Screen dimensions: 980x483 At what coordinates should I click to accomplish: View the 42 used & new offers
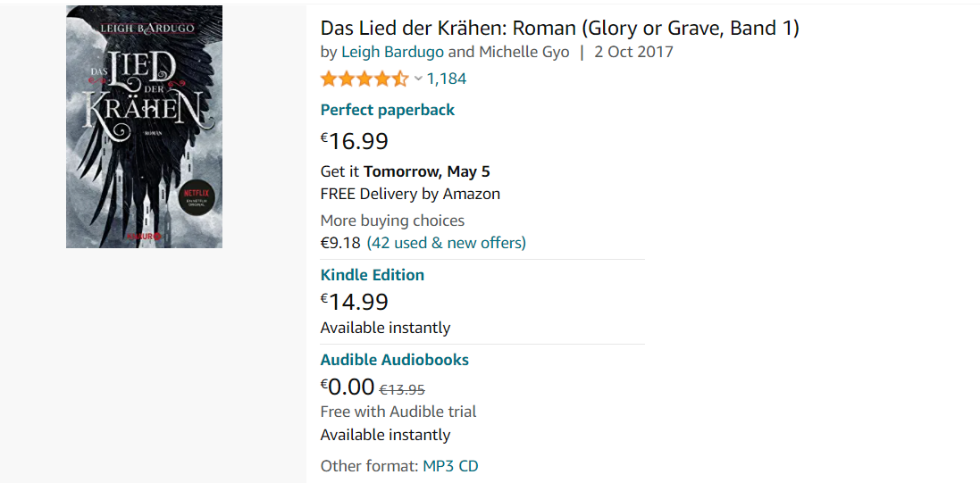click(446, 243)
